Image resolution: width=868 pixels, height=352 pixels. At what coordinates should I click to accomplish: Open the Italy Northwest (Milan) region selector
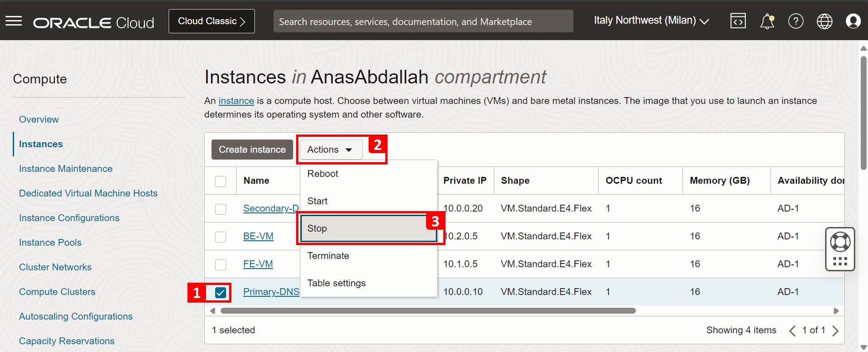[651, 21]
